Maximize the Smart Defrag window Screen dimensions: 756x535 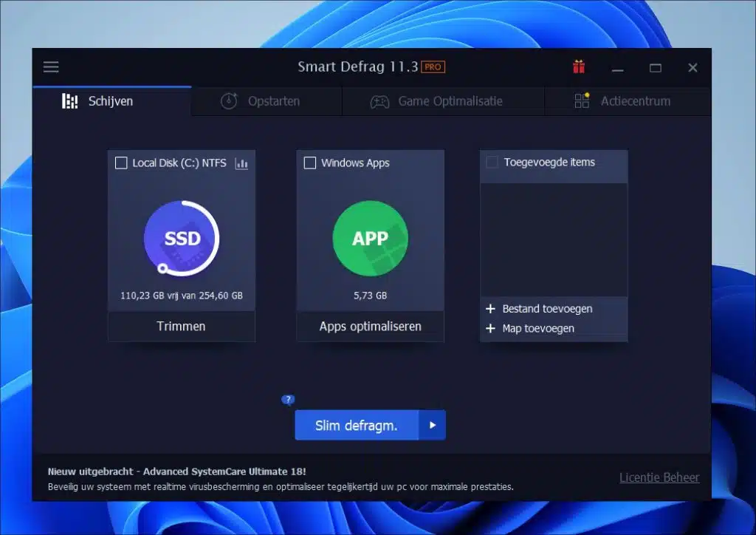[x=656, y=67]
